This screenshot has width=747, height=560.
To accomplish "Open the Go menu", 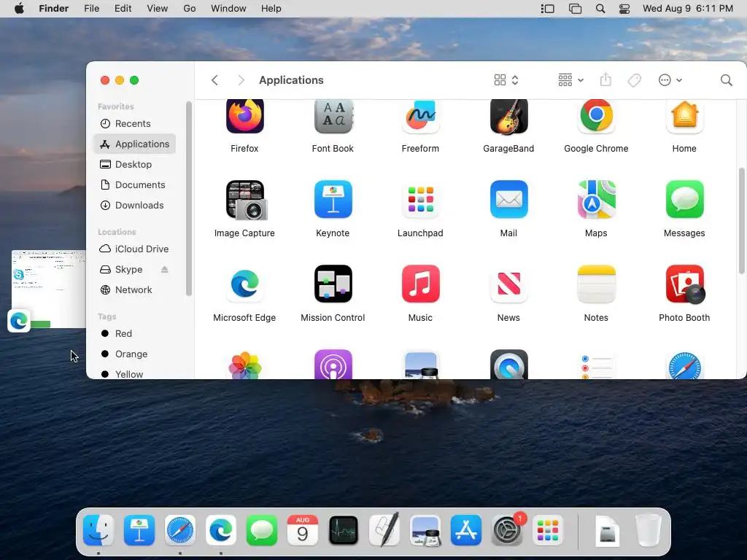I will (x=190, y=9).
